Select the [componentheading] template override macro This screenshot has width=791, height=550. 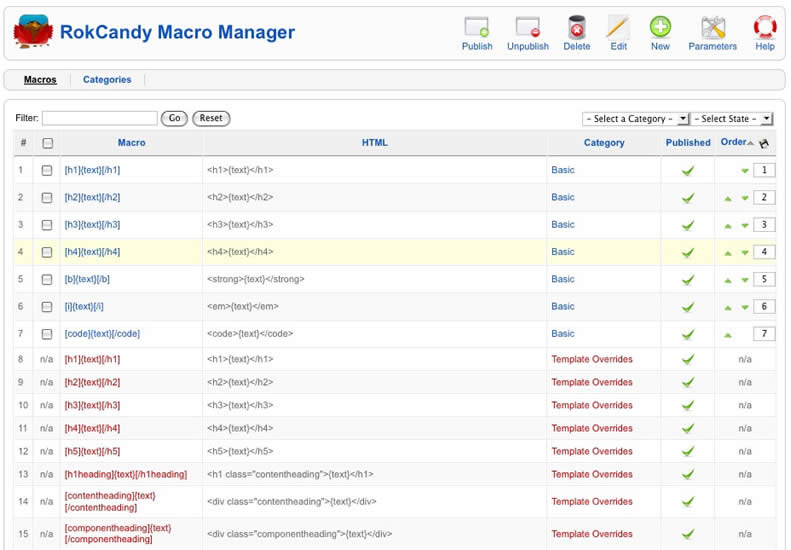tap(118, 533)
